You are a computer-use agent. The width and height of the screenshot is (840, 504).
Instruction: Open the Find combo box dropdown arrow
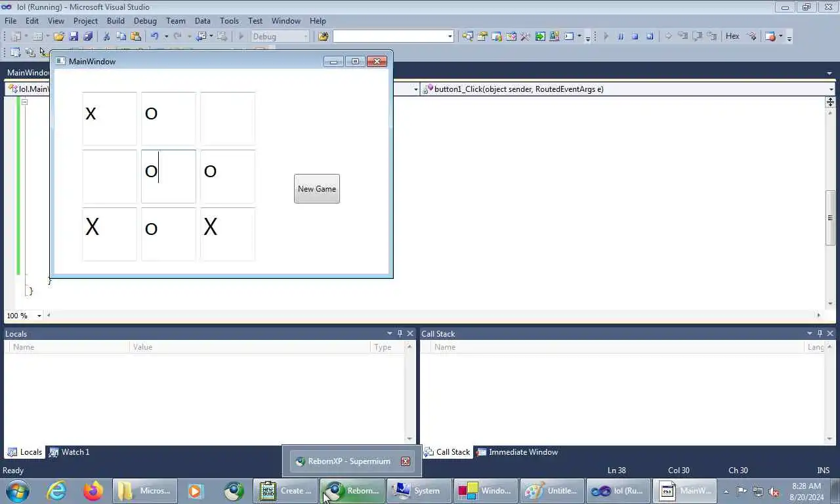tap(450, 37)
